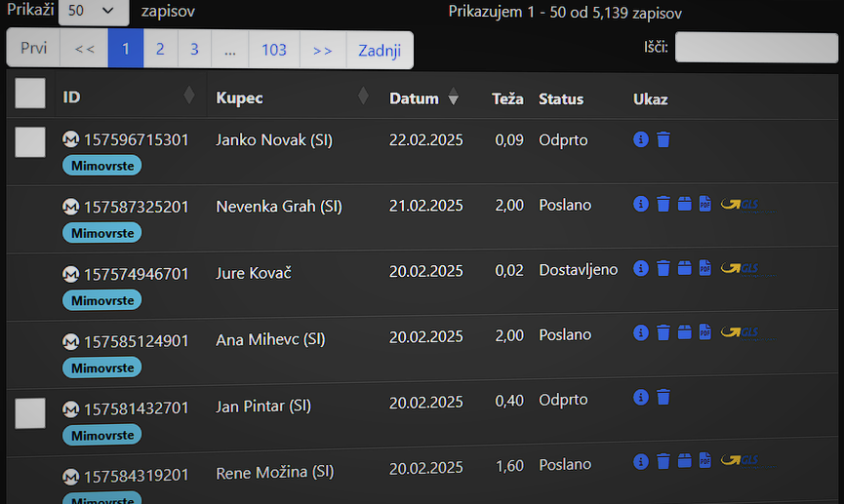This screenshot has width=844, height=504.
Task: Delete Jan Pintar's order via trash icon
Action: 663,398
